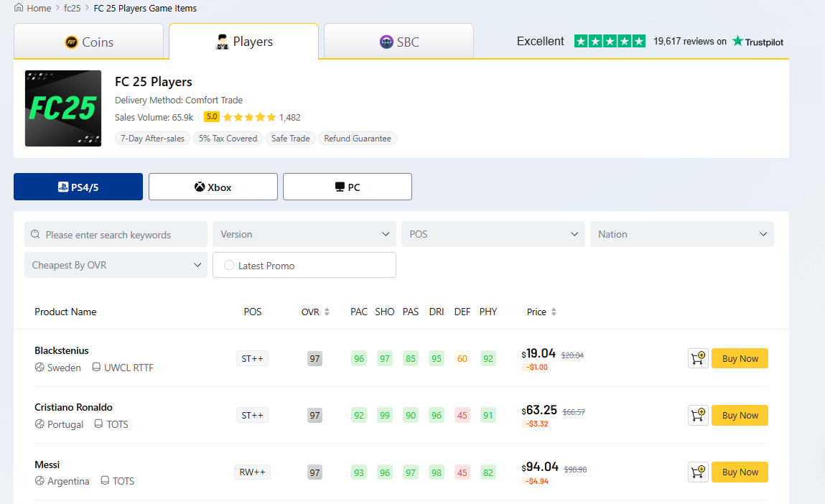Open the fc25 breadcrumb link
The height and width of the screenshot is (504, 825).
coord(72,9)
